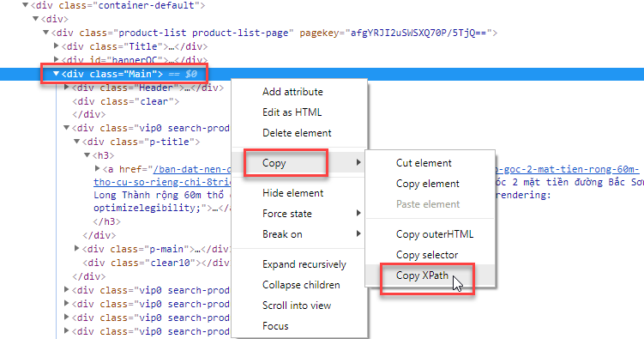The image size is (644, 339).
Task: Choose Collapse children menu item
Action: (301, 285)
